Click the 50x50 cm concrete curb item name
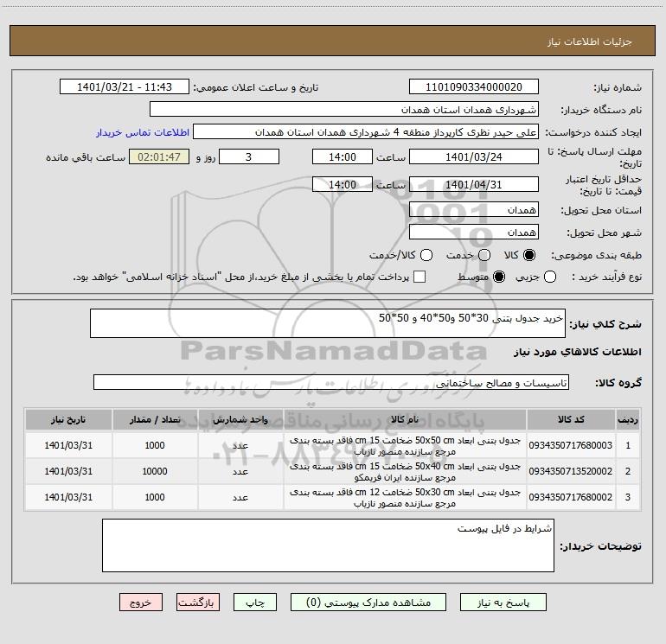The width and height of the screenshot is (666, 644). tap(405, 446)
